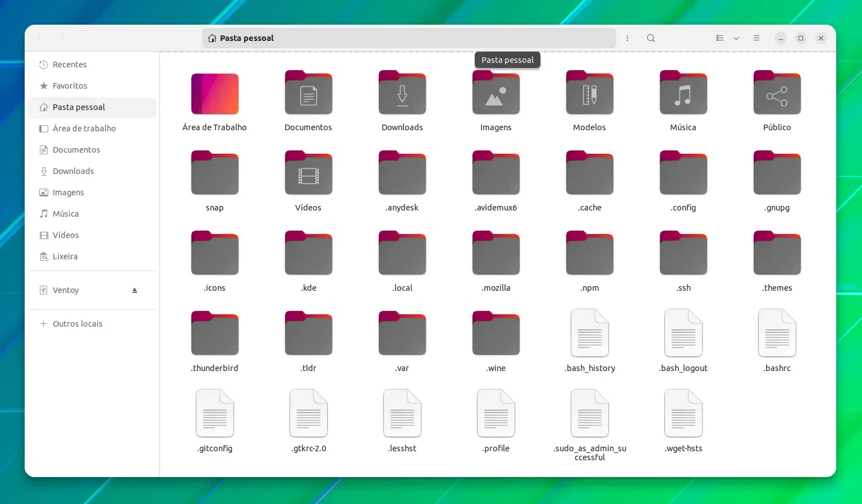Select the .thunderbird folder

point(215,333)
